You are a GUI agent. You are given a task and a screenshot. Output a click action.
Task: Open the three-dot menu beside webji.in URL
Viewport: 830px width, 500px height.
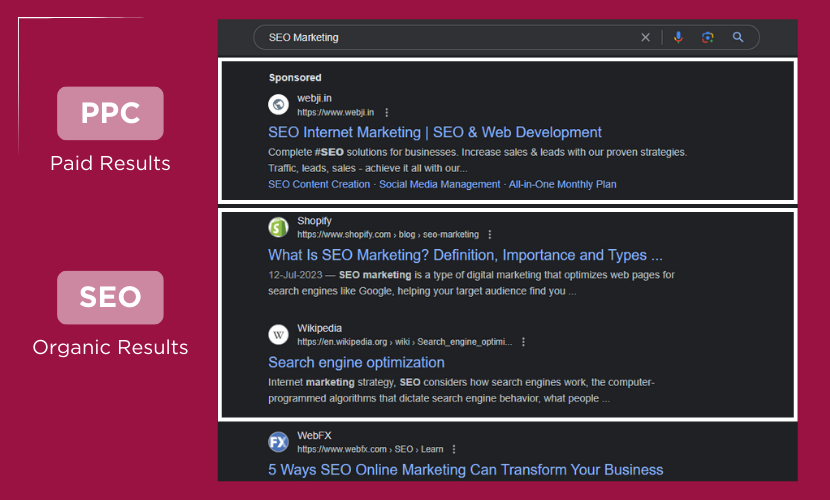pyautogui.click(x=387, y=113)
